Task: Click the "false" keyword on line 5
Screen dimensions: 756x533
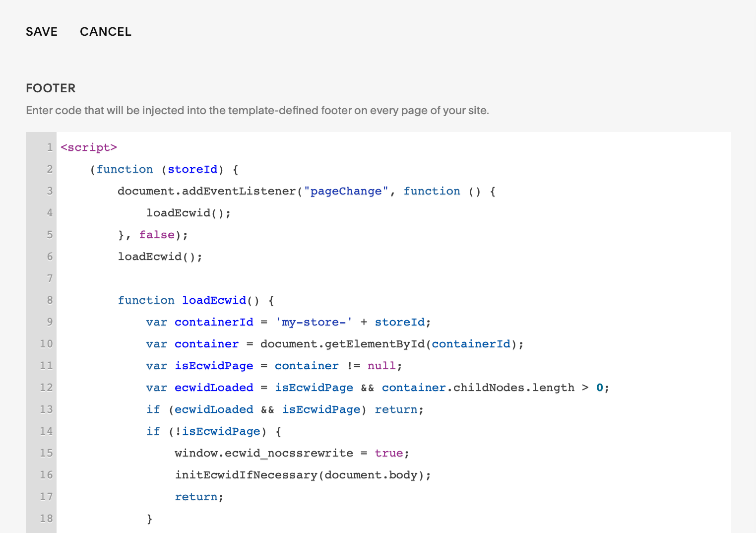Action: point(157,235)
